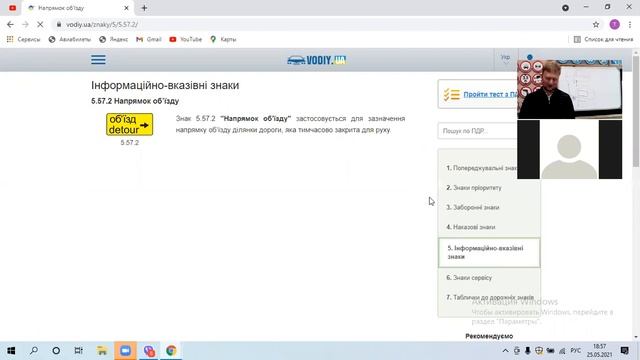Select section 5. Інформаційно-вказівні знаки
The image size is (640, 360).
489,252
